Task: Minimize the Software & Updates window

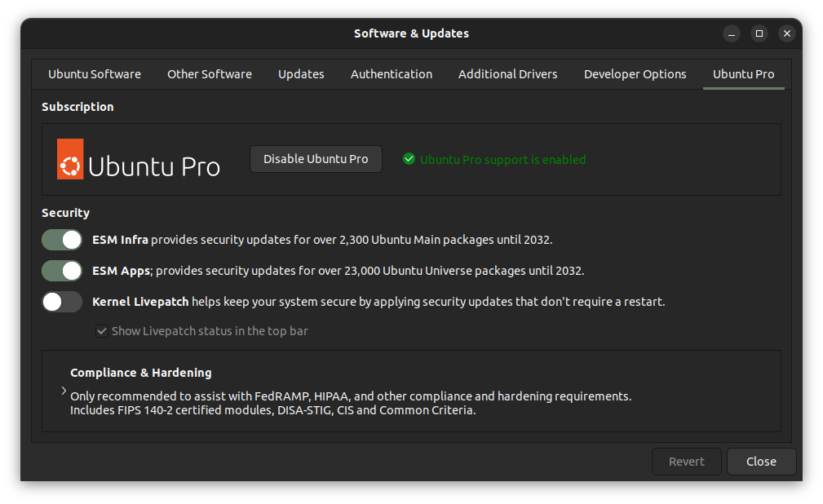Action: (731, 33)
